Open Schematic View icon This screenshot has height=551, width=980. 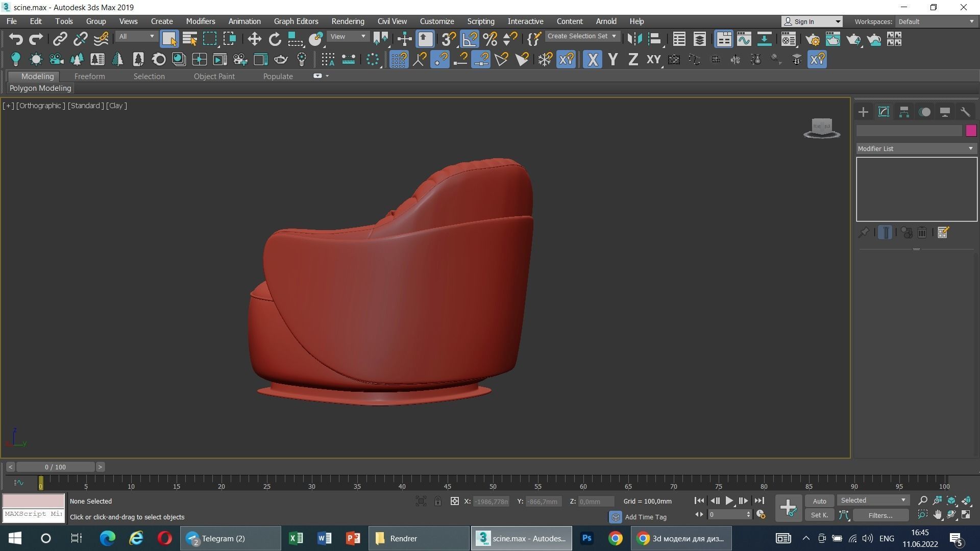(764, 39)
